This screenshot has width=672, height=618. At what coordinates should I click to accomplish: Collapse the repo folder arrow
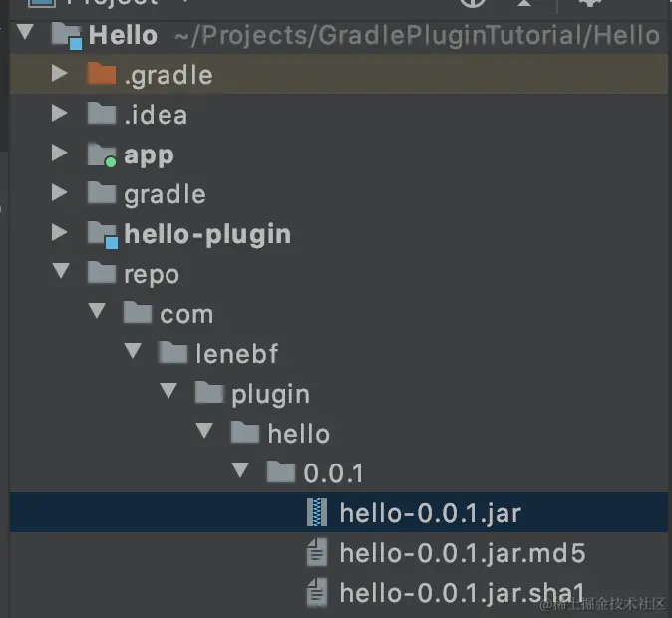point(61,271)
